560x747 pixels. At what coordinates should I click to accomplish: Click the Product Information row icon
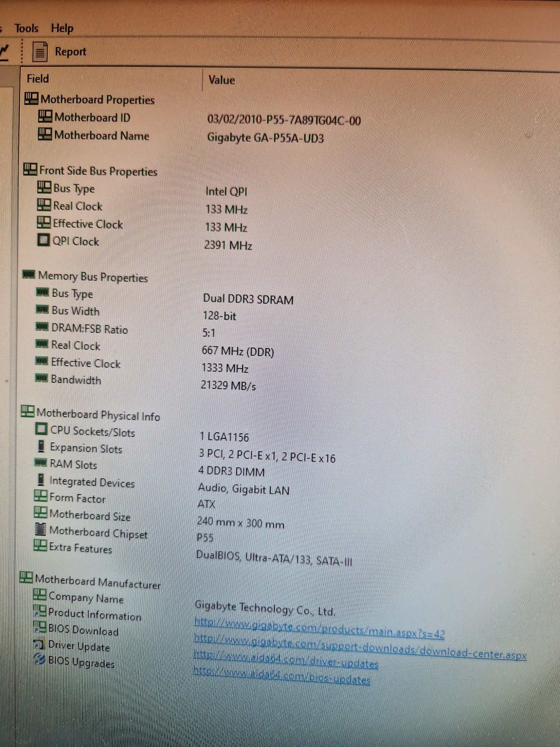click(x=40, y=611)
